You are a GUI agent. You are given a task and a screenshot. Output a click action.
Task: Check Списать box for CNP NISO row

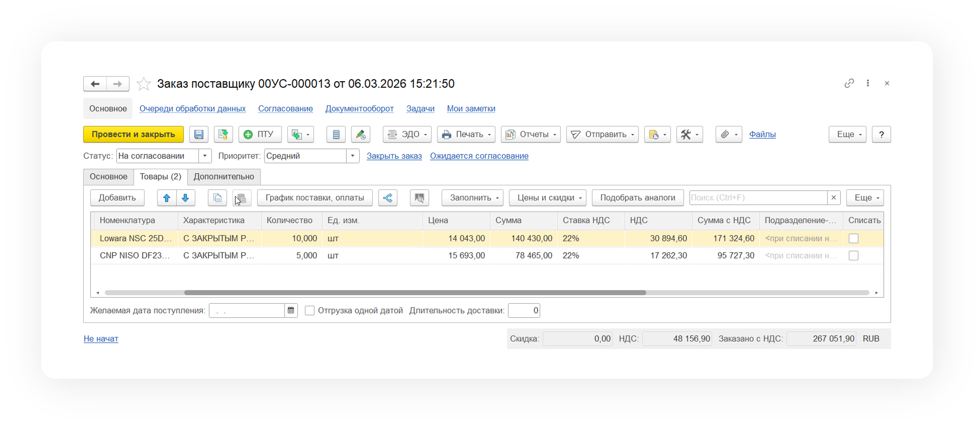(853, 256)
